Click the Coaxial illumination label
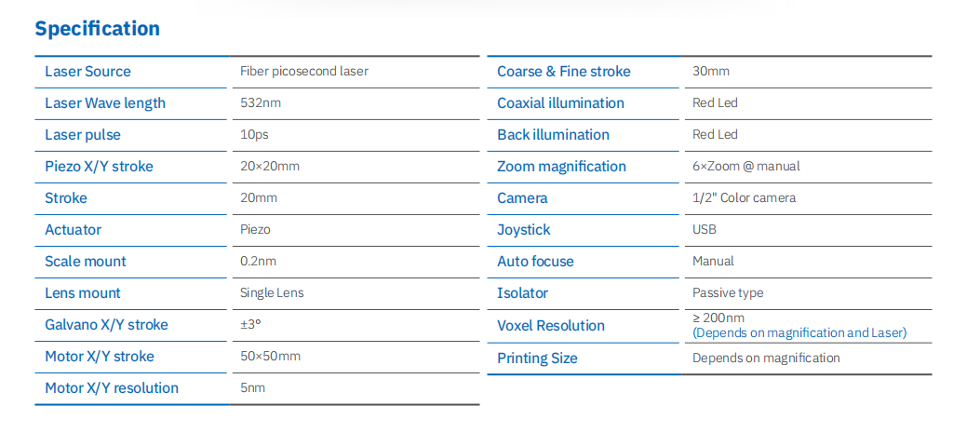This screenshot has width=980, height=433. click(x=560, y=103)
